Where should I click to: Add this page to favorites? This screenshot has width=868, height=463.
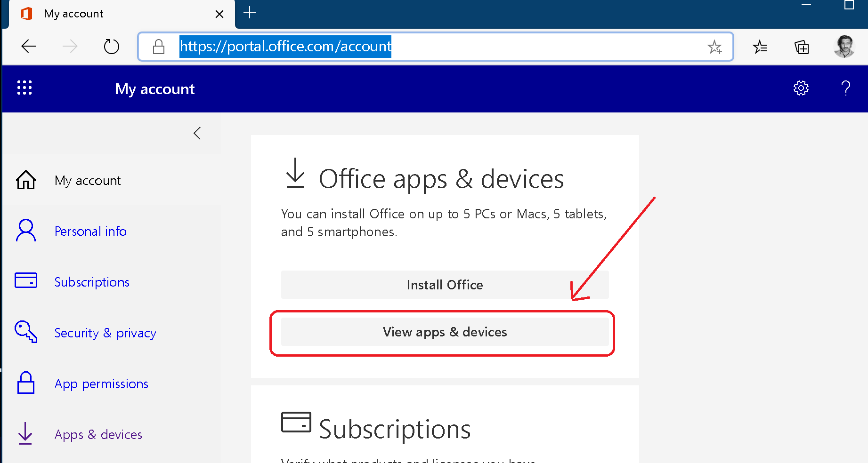coord(715,47)
